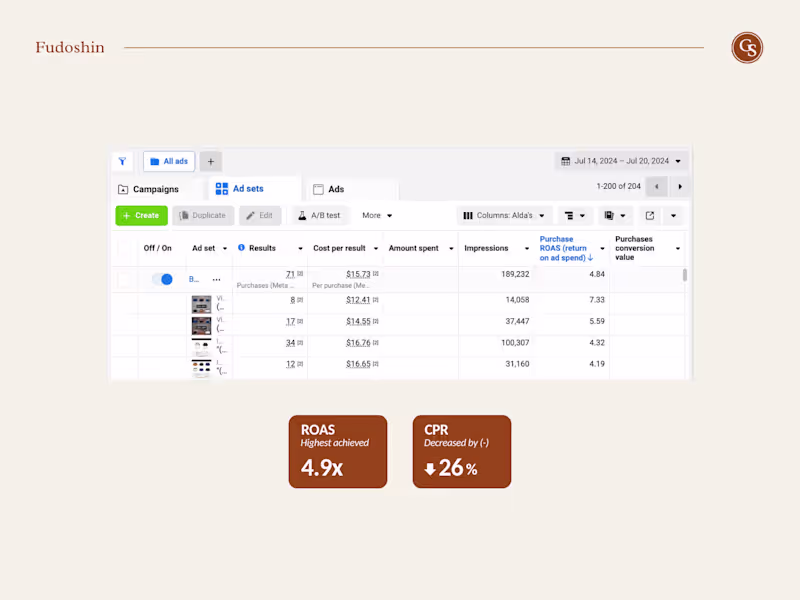Open thumbnail of ad with 34 results

tap(202, 347)
